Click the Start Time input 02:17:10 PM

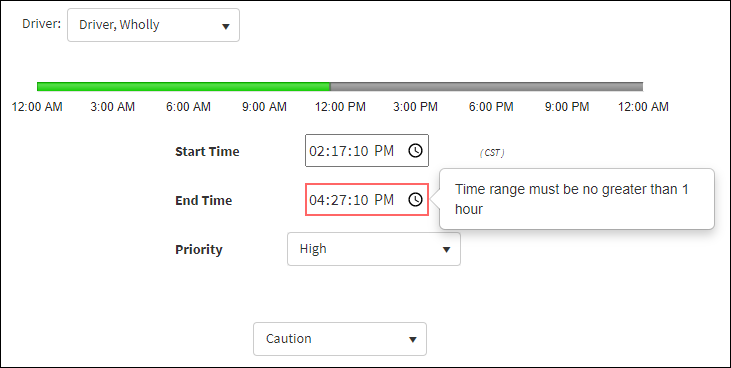click(x=367, y=151)
